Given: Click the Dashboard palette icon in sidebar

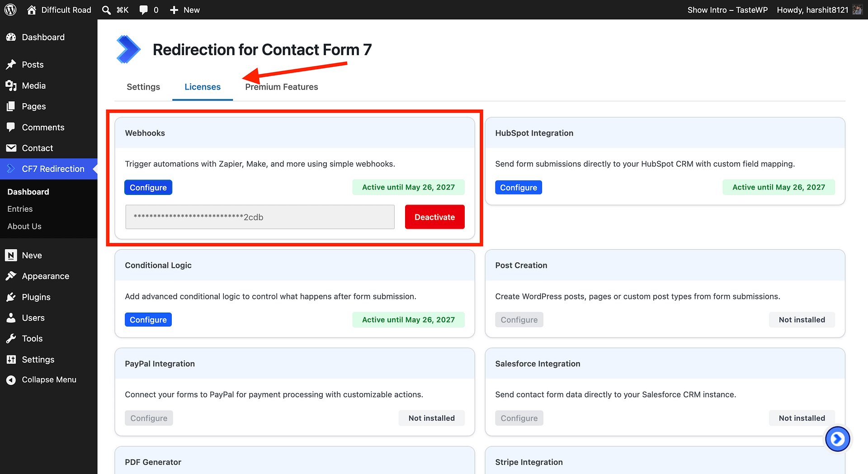Looking at the screenshot, I should (x=11, y=37).
